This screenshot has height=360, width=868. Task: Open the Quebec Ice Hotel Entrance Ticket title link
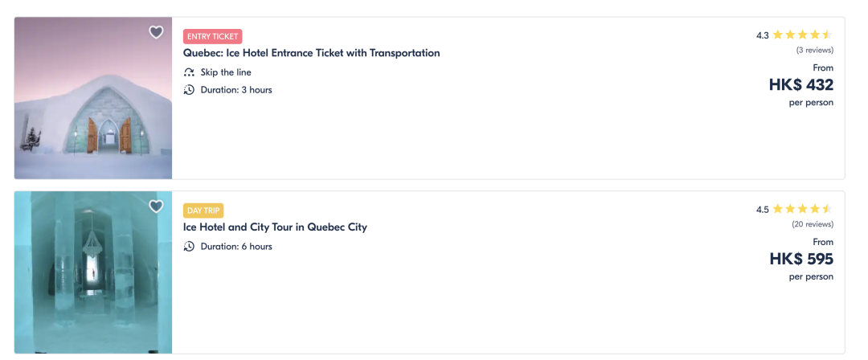coord(312,53)
